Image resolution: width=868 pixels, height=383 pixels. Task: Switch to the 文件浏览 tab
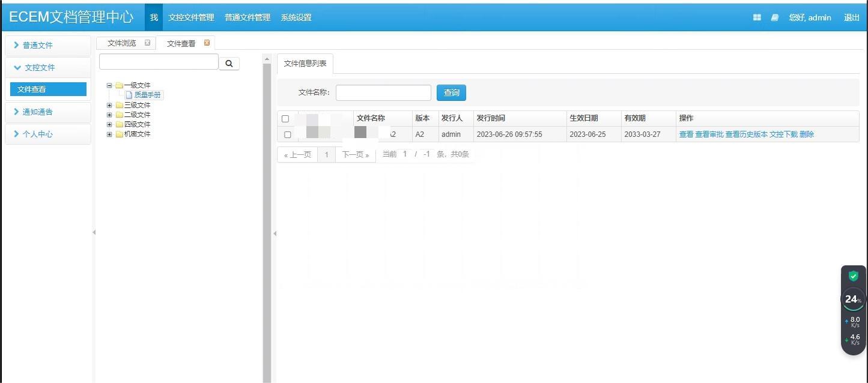121,43
